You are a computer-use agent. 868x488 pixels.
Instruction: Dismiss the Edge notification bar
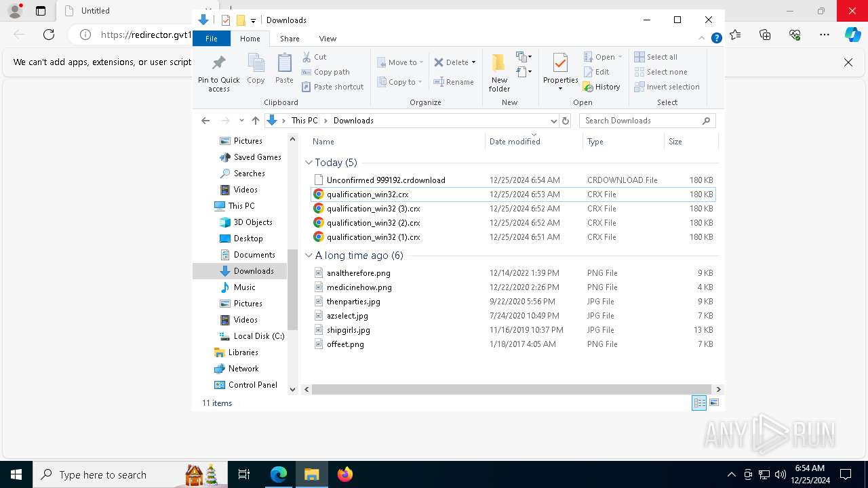[848, 62]
